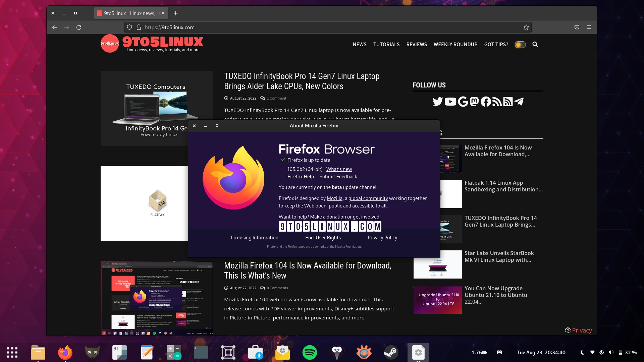Screen dimensions: 644x362
Task: Flip the site's light/dark theme slider switch
Action: (520, 44)
